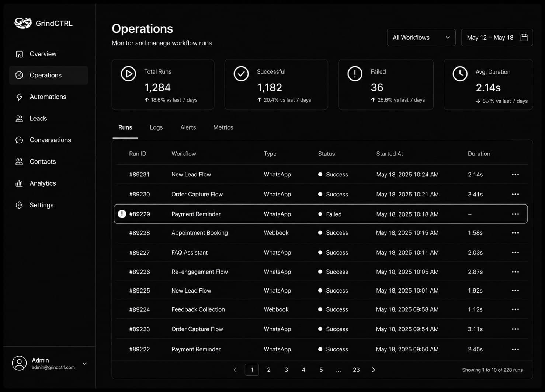545x392 pixels.
Task: Sort by the Workflow column header
Action: 184,154
